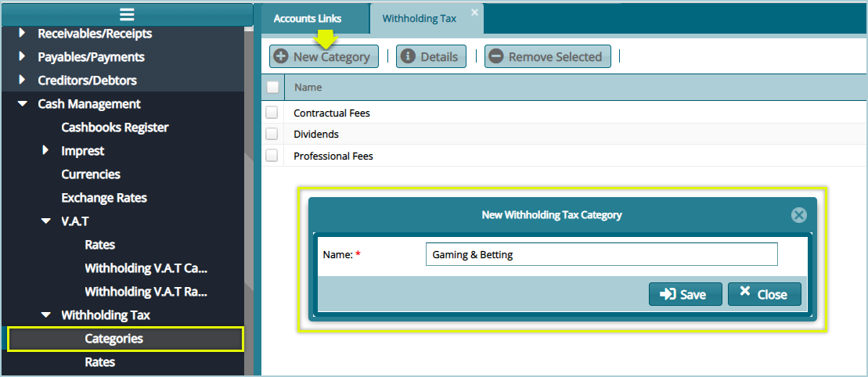
Task: Open the hamburger menu icon
Action: coord(127,14)
